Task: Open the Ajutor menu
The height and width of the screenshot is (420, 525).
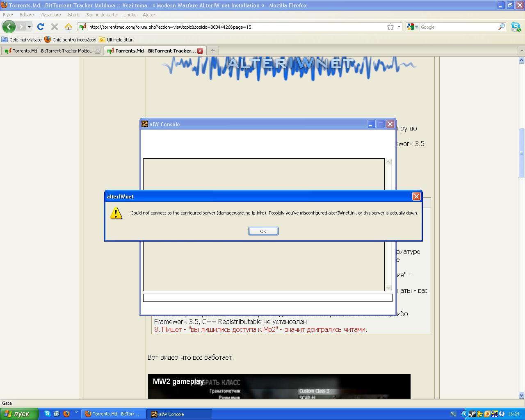Action: click(x=149, y=15)
